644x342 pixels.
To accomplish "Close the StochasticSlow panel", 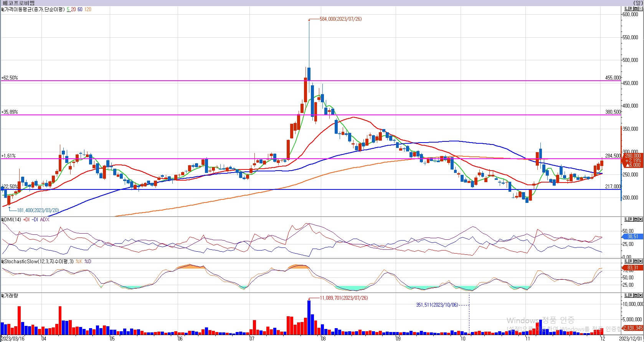I will [640, 261].
